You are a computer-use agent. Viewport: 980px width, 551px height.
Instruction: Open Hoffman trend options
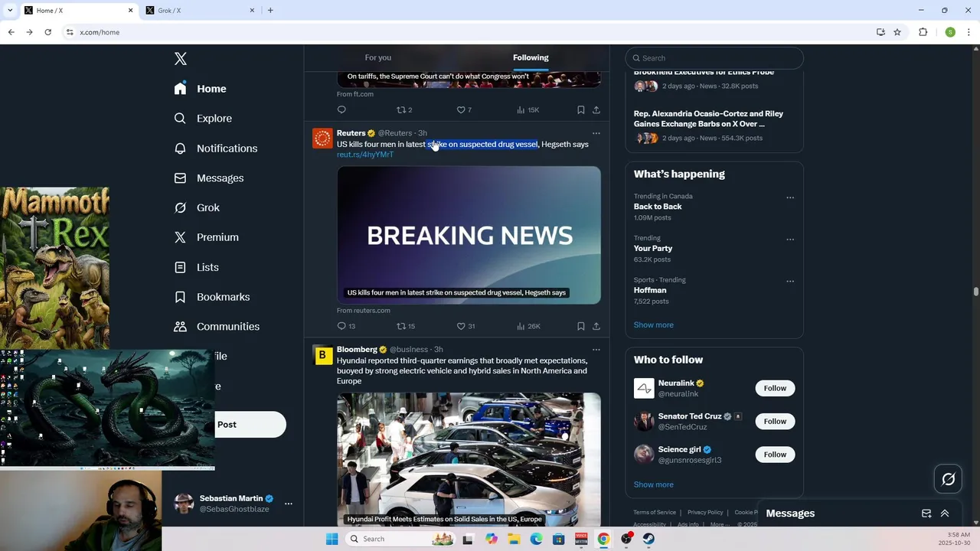[790, 282]
